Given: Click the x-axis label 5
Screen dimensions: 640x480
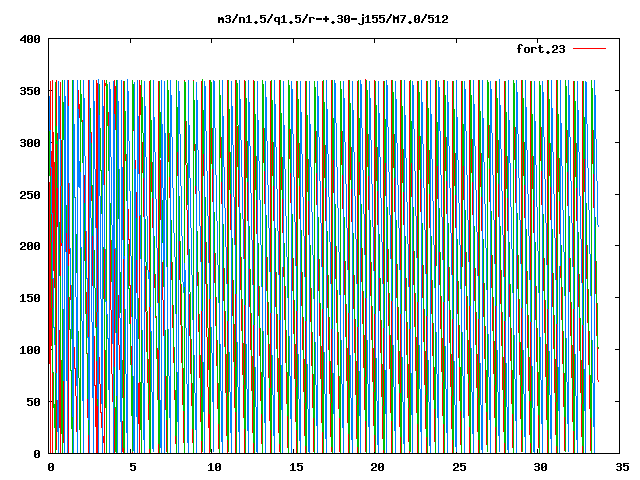Looking at the screenshot, I should pos(133,467).
